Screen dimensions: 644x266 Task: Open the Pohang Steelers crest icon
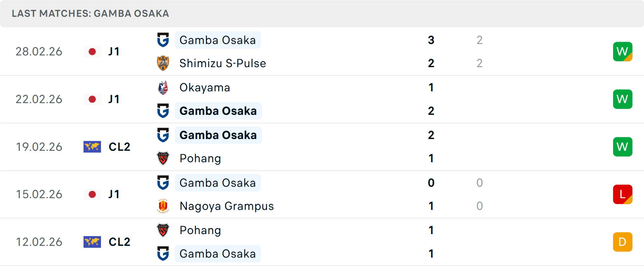click(x=163, y=158)
